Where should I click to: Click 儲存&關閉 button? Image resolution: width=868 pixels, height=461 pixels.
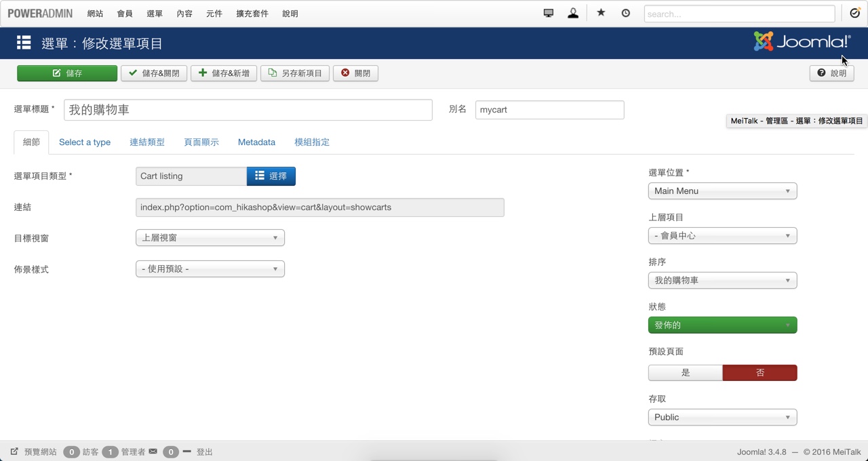point(154,73)
